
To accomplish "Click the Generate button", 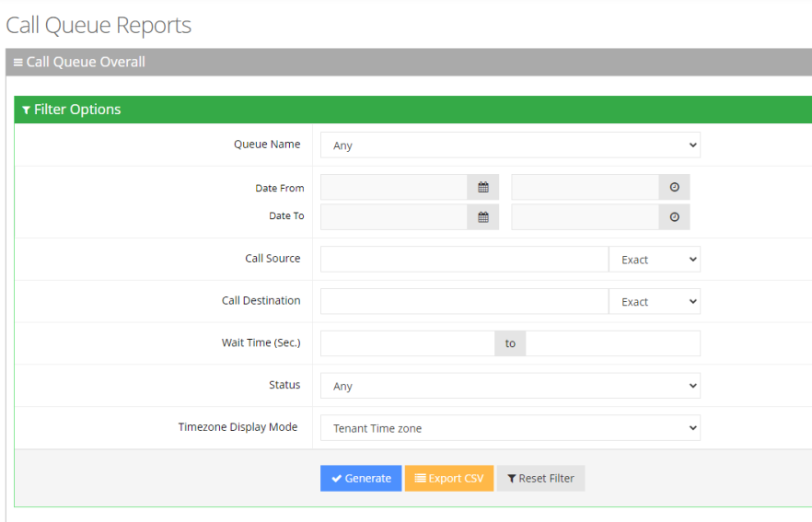I will (361, 479).
